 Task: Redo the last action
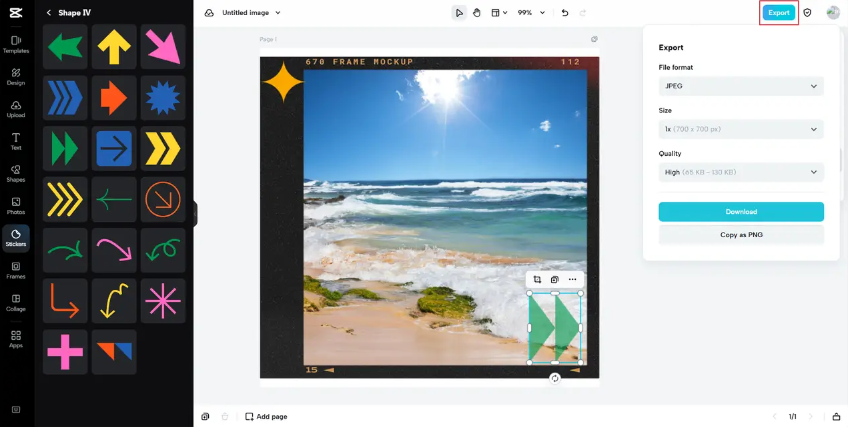coord(582,13)
